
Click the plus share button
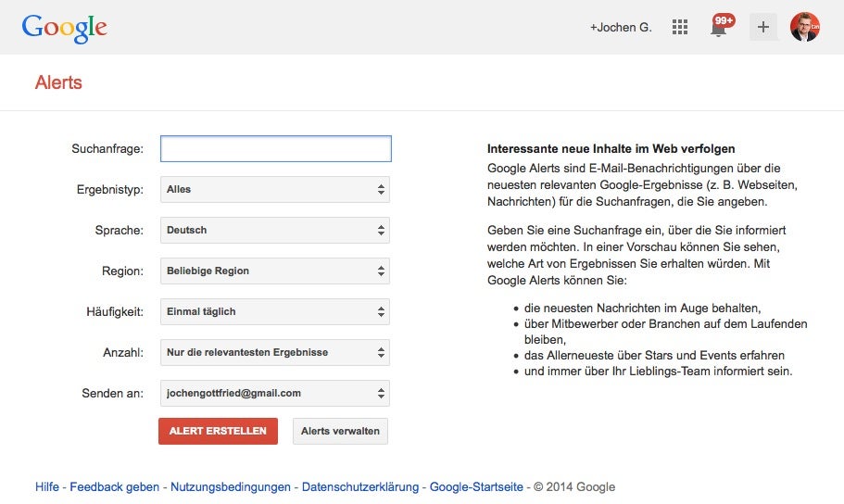(763, 27)
